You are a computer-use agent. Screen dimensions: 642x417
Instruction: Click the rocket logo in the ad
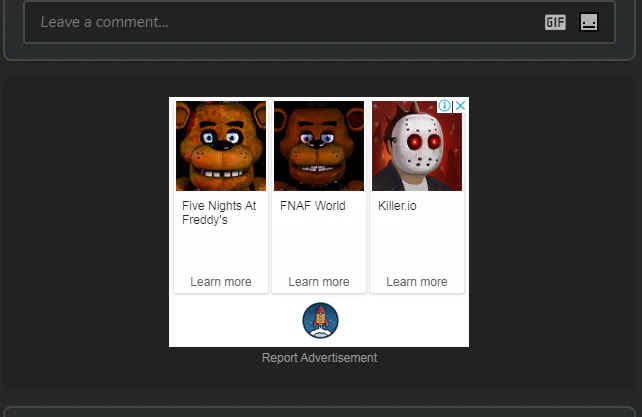point(320,320)
